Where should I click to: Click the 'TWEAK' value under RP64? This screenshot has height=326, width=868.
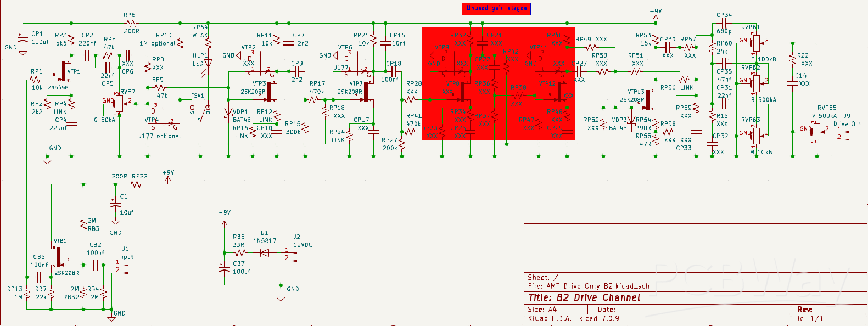[x=199, y=35]
